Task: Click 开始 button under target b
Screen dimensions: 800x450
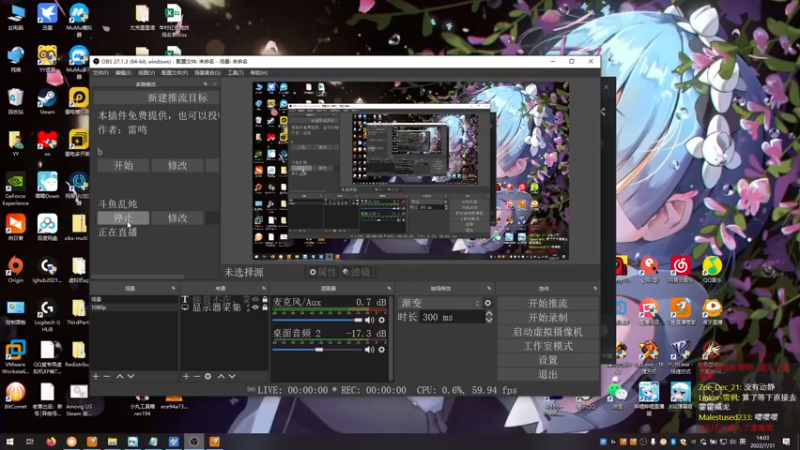Action: 123,165
